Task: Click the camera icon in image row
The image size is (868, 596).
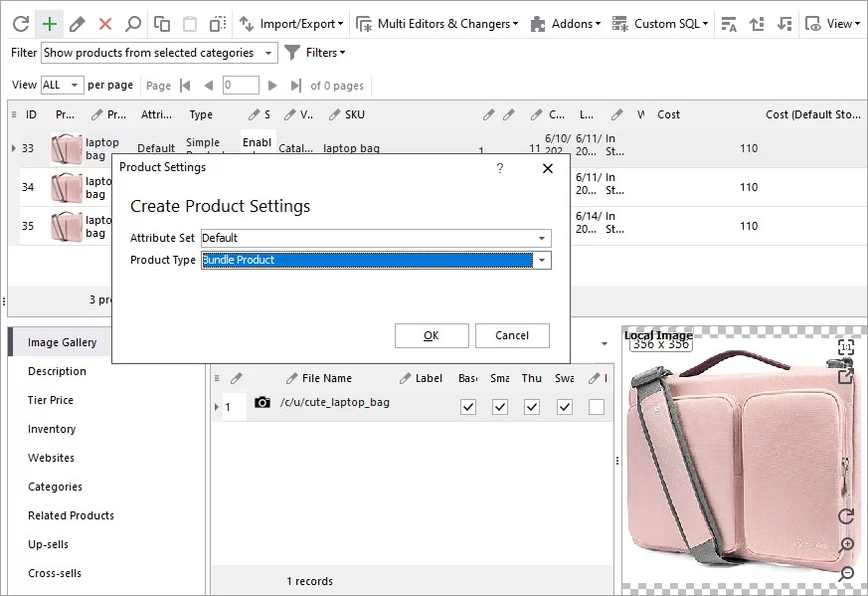Action: [262, 402]
